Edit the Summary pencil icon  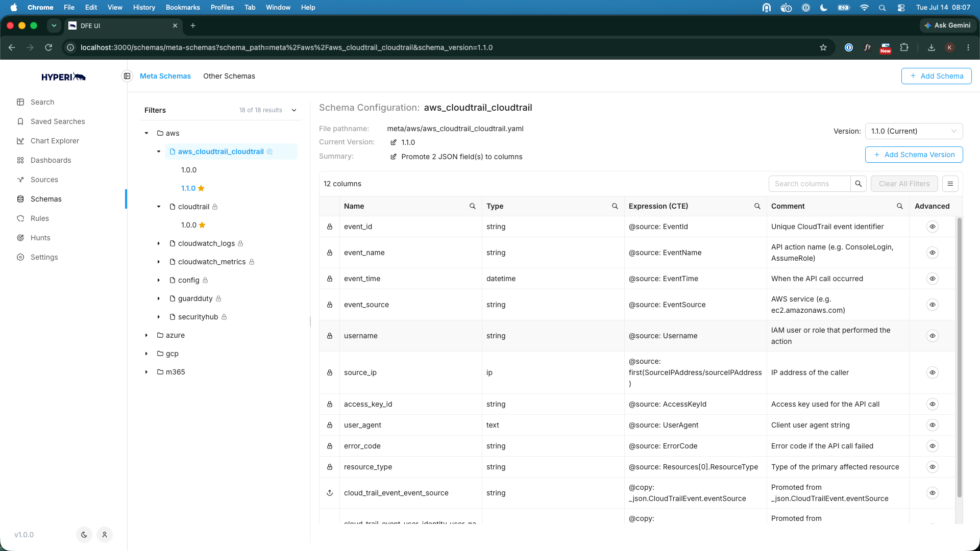[394, 157]
